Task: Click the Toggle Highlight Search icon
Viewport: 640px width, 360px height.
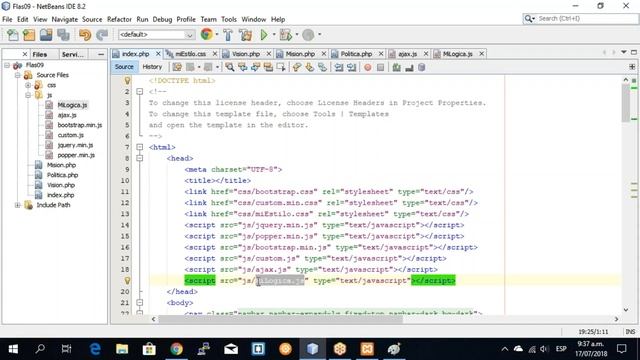Action: (268, 67)
